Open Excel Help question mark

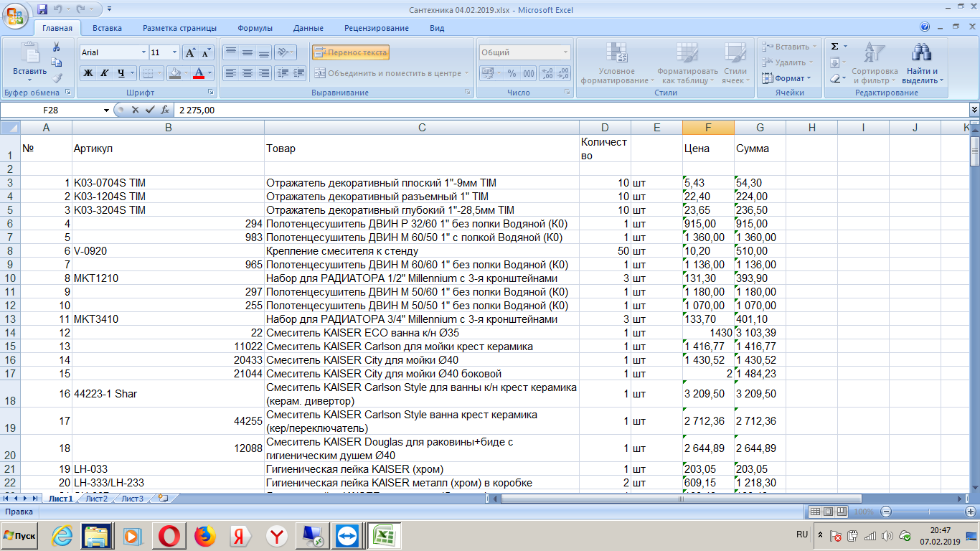click(x=925, y=27)
